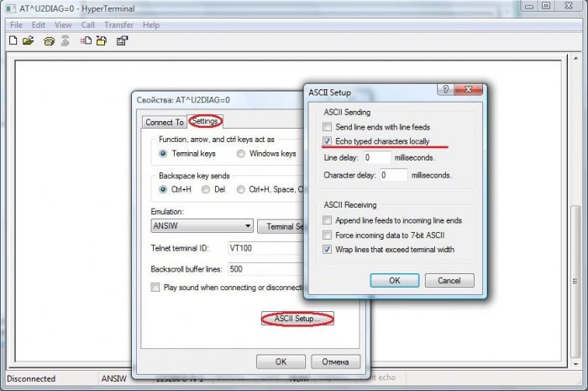The image size is (588, 391).
Task: Open the Call menu
Action: [x=88, y=25]
